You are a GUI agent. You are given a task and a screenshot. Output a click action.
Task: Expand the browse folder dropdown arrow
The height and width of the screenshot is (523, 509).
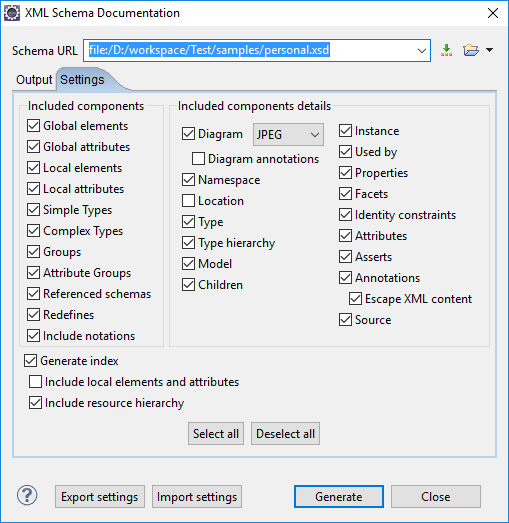(x=489, y=50)
